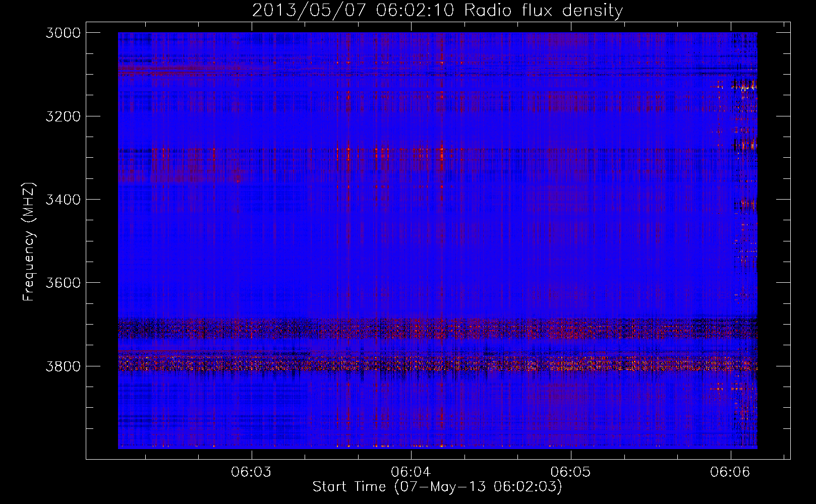
Task: Click the "Start Time (07-May-13 06:02:03)" label
Action: click(437, 487)
